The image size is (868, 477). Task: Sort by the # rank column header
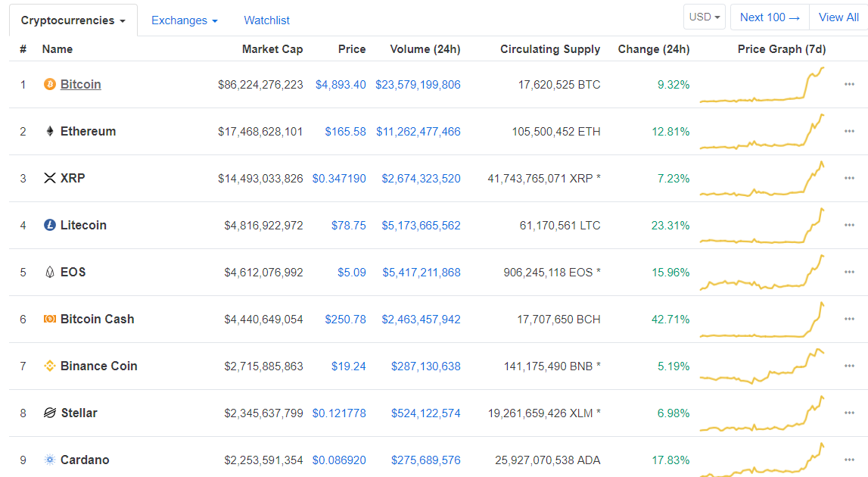pyautogui.click(x=23, y=49)
